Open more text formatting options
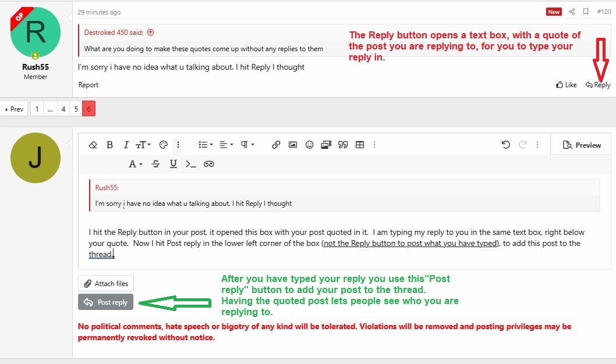The image size is (616, 364). point(178,145)
